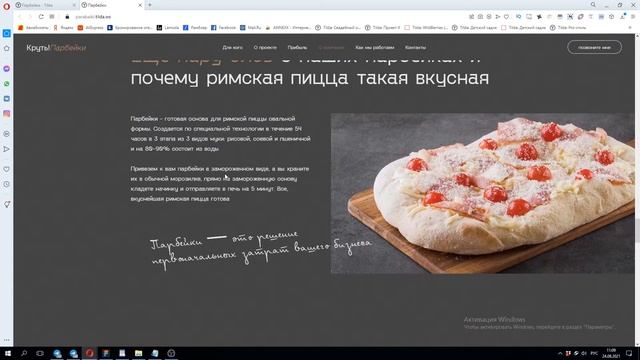Click the taskbar language indicator
Screen dimensions: 640x360
(594, 353)
